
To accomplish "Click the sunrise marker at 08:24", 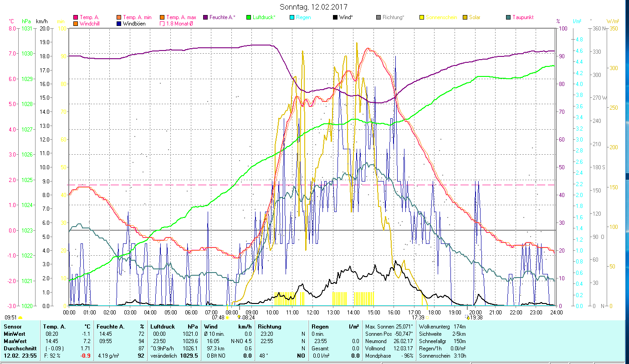I will click(239, 317).
